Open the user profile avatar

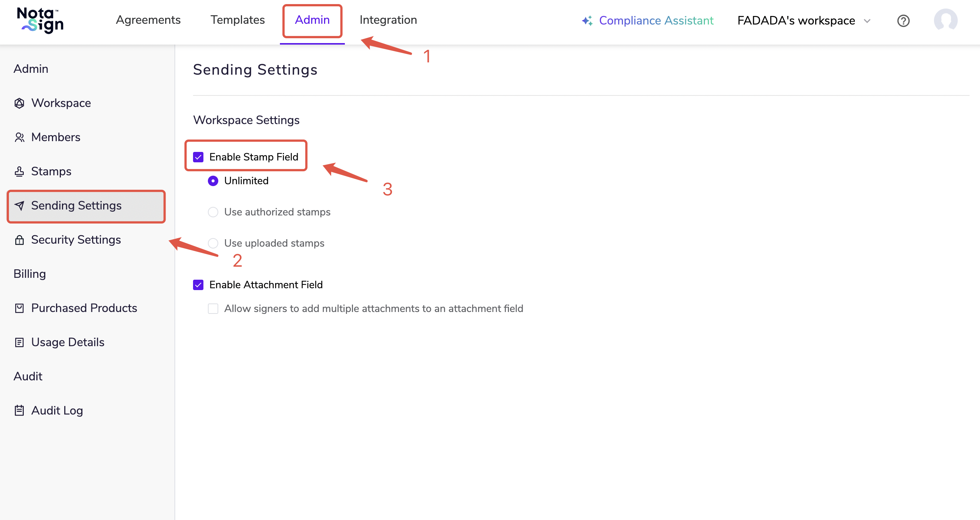coord(945,20)
